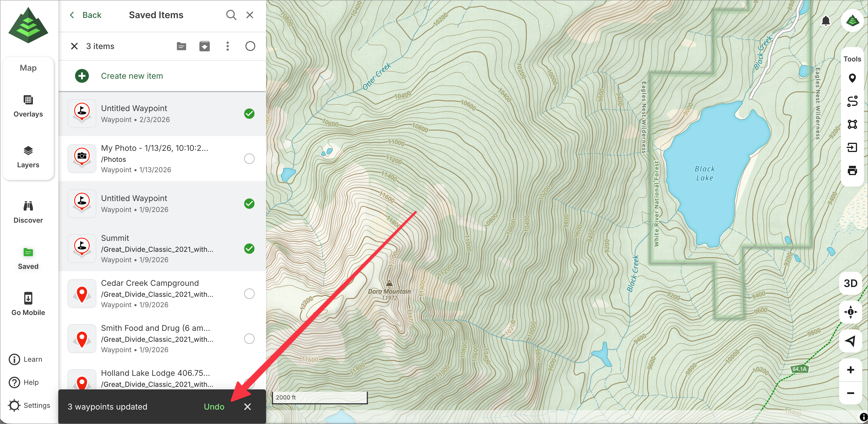
Task: Expand the Layers panel
Action: click(28, 157)
